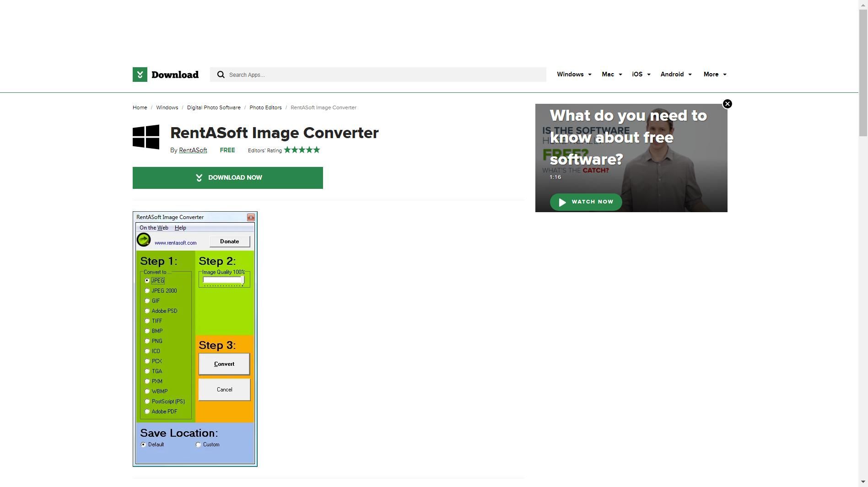Screen dimensions: 868x487
Task: Expand the Android dropdown menu
Action: pos(676,74)
